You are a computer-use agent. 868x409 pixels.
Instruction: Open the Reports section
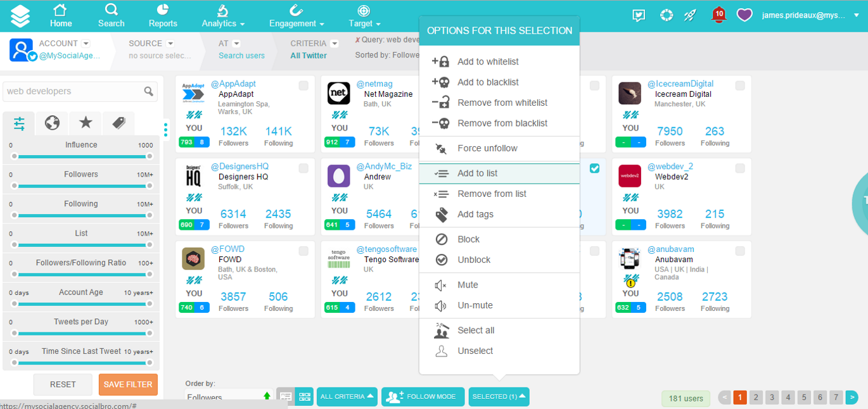coord(163,16)
